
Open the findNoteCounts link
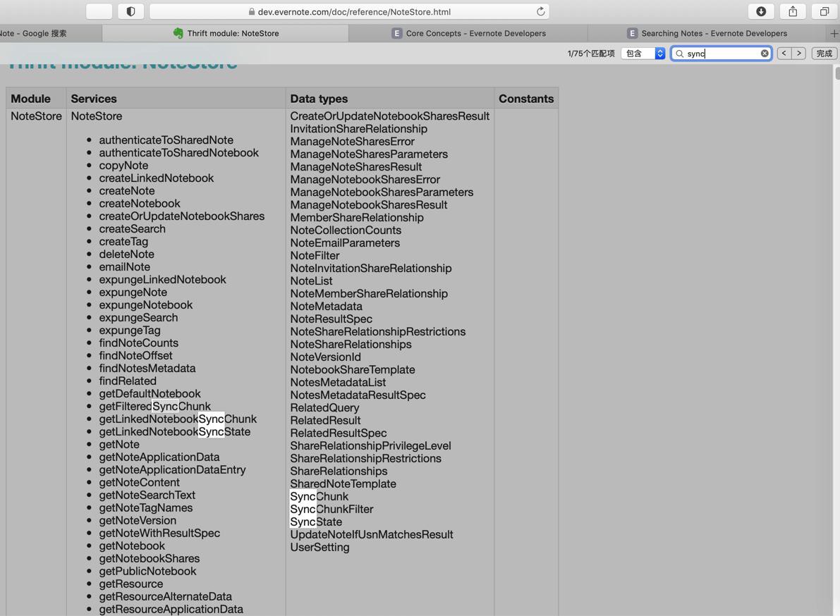pos(138,343)
